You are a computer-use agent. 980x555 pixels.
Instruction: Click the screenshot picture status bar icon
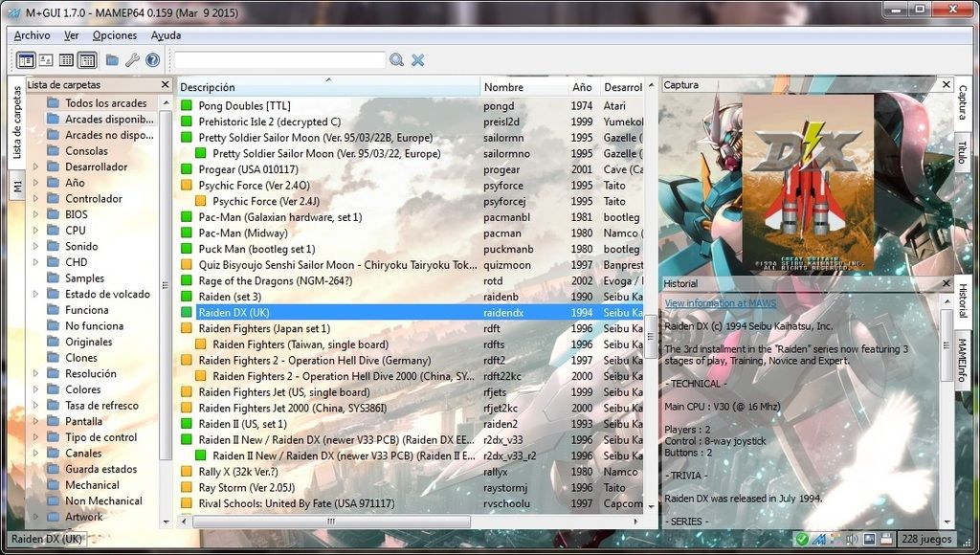[x=869, y=539]
